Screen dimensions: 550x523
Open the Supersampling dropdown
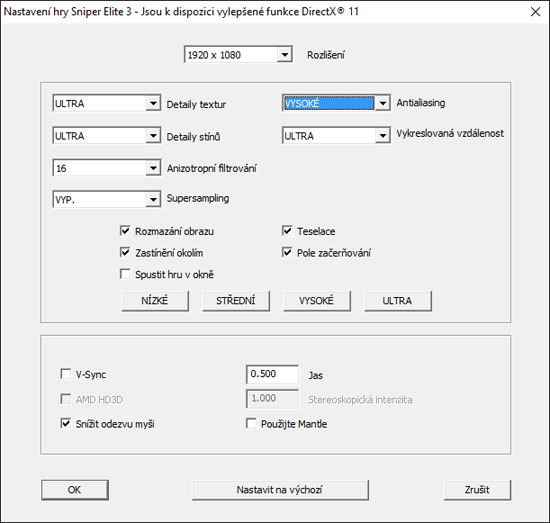point(153,200)
